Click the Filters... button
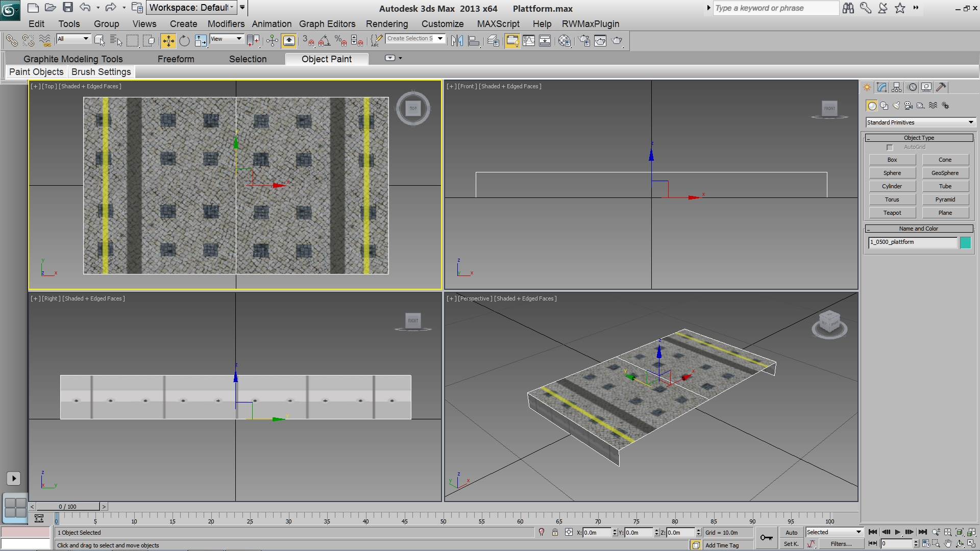The width and height of the screenshot is (980, 551). (841, 544)
